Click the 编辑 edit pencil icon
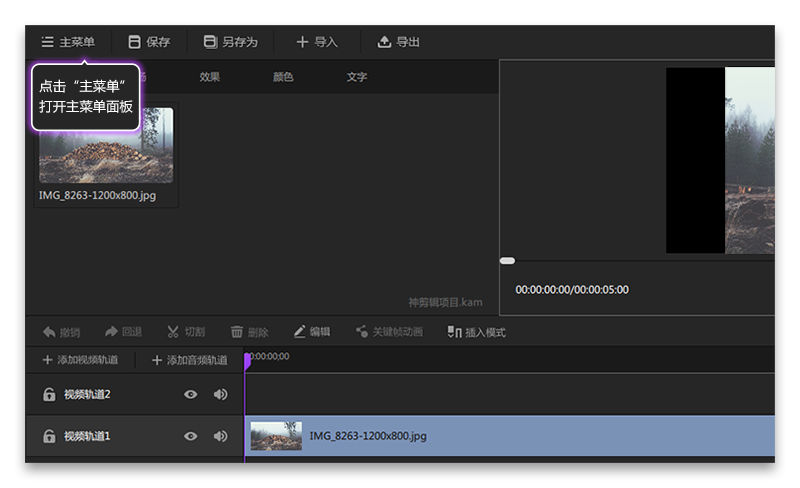Screen dimensions: 800x488 point(299,332)
